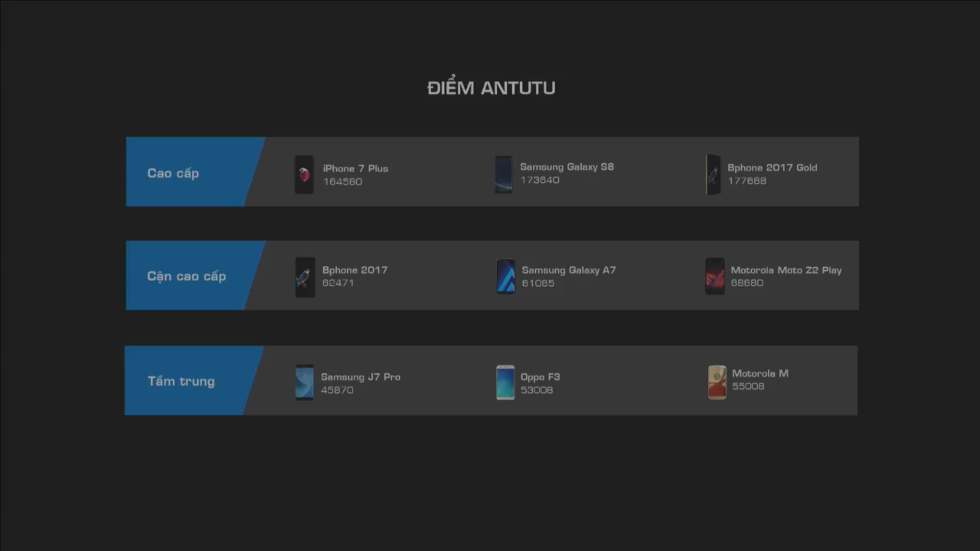The height and width of the screenshot is (551, 980).
Task: Click the ĐIỂM ANTUTU title
Action: [491, 88]
